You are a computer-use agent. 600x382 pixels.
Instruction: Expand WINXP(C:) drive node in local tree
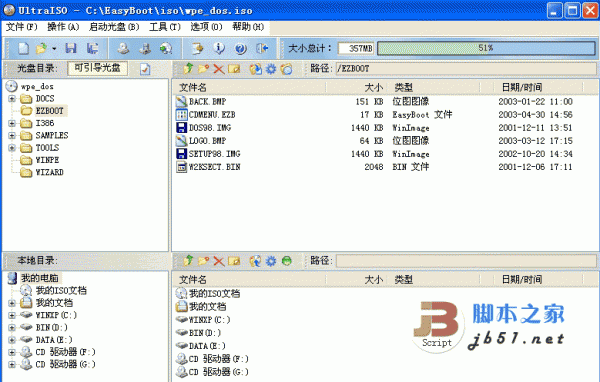tap(12, 315)
